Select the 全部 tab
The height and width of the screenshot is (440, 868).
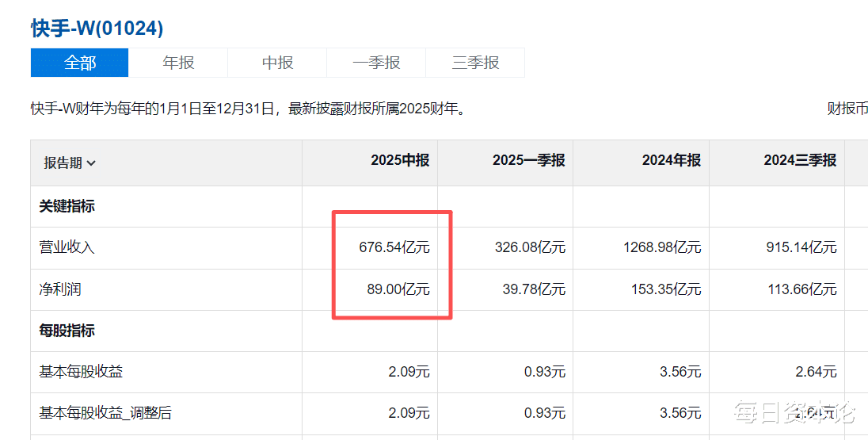(x=80, y=63)
